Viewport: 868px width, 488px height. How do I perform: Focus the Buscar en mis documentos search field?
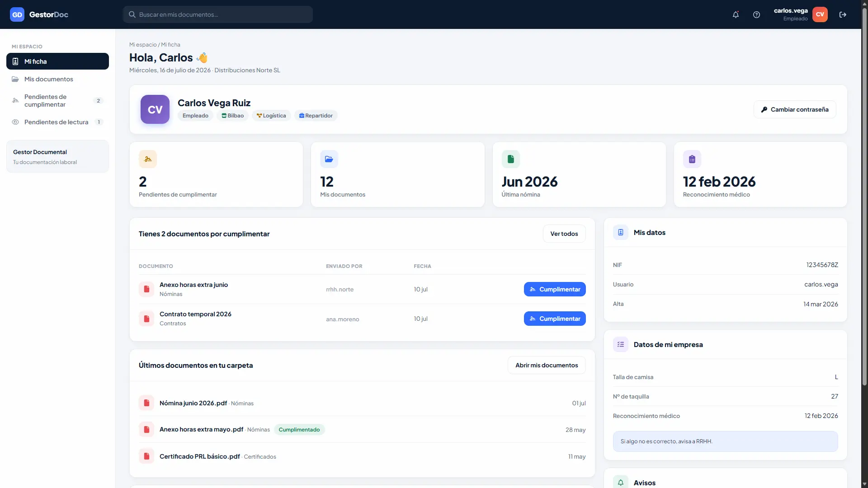tap(218, 14)
